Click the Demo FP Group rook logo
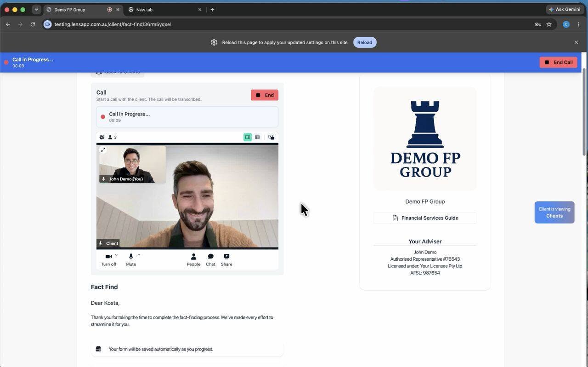The width and height of the screenshot is (588, 367). pyautogui.click(x=425, y=138)
